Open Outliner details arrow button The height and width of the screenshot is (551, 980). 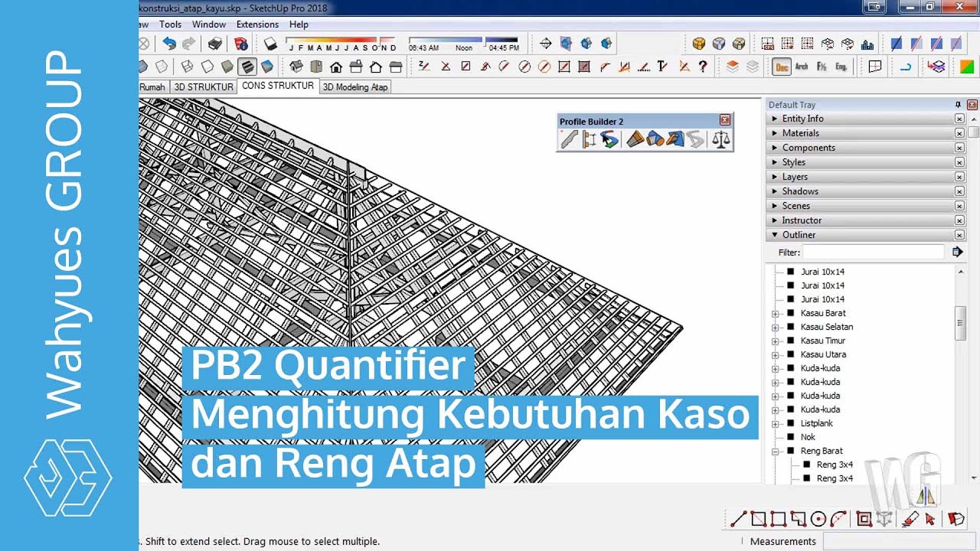click(x=957, y=252)
